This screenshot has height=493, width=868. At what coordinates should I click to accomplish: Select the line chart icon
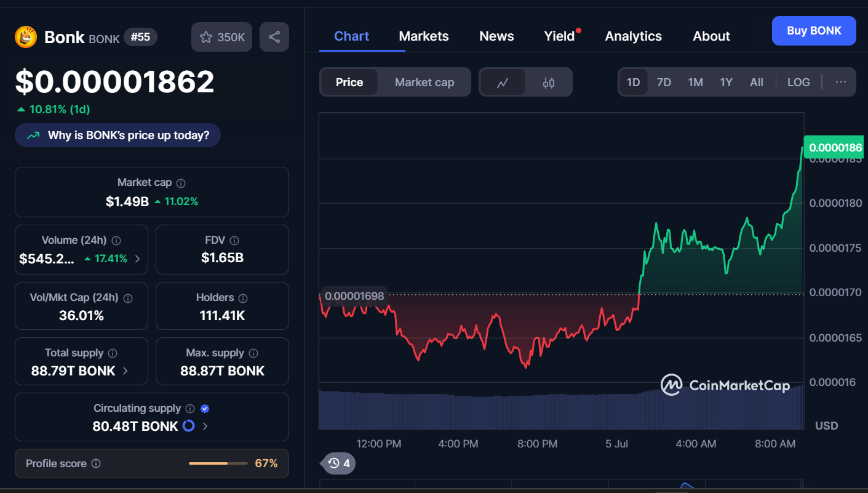click(x=503, y=82)
